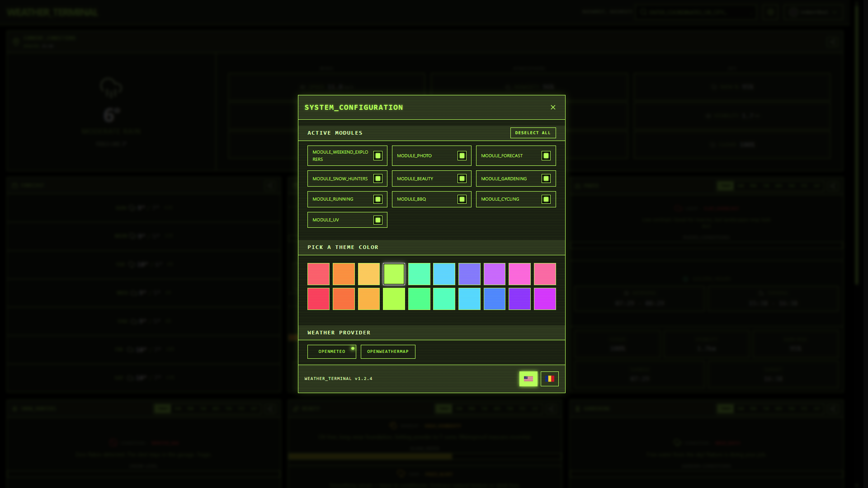Uncheck the MODULE_CYCLING module
This screenshot has height=488, width=868.
tap(546, 199)
